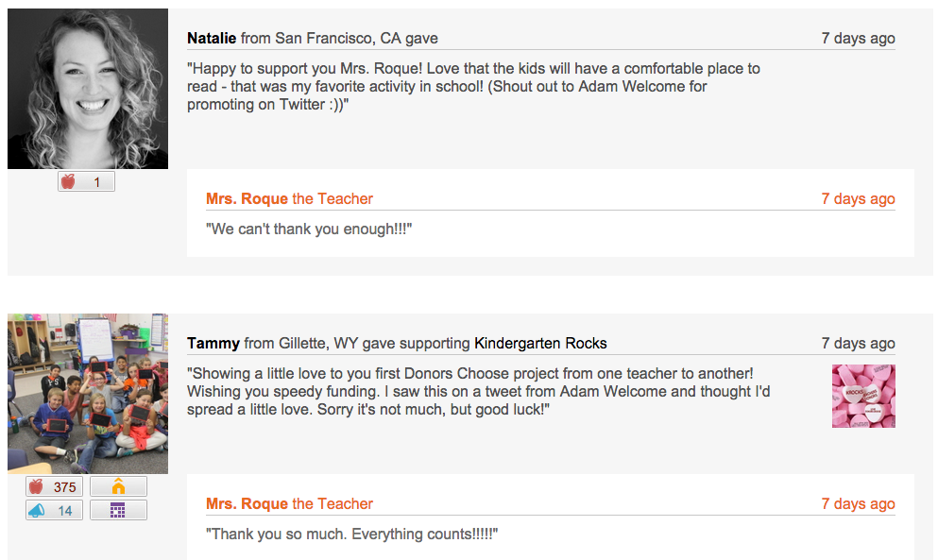This screenshot has width=938, height=560.
Task: Click Mrs. Roque the Teacher in second reply
Action: [x=290, y=503]
